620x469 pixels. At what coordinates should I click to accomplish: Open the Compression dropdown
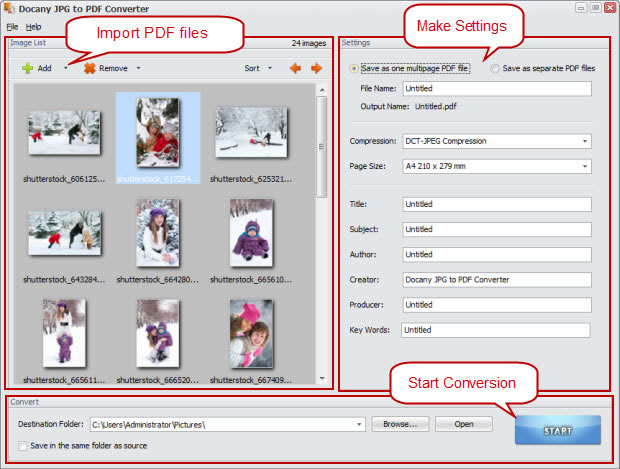(496, 141)
